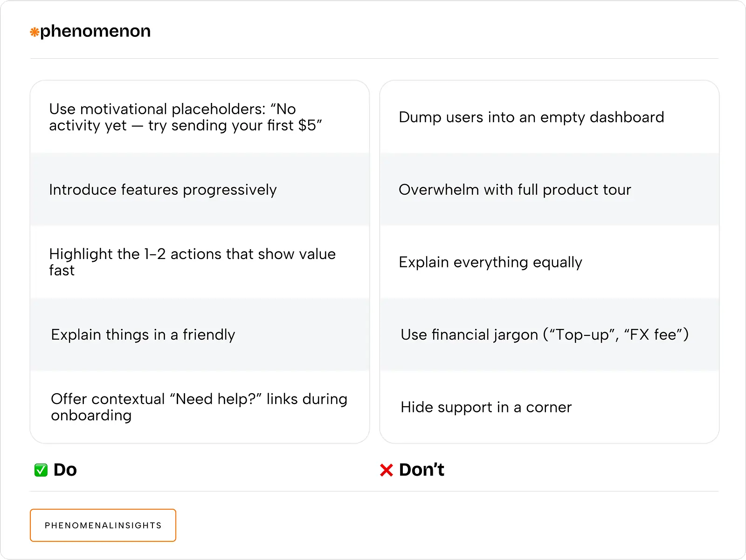The height and width of the screenshot is (560, 746).
Task: Click the orange asterisk logo icon
Action: tap(35, 32)
